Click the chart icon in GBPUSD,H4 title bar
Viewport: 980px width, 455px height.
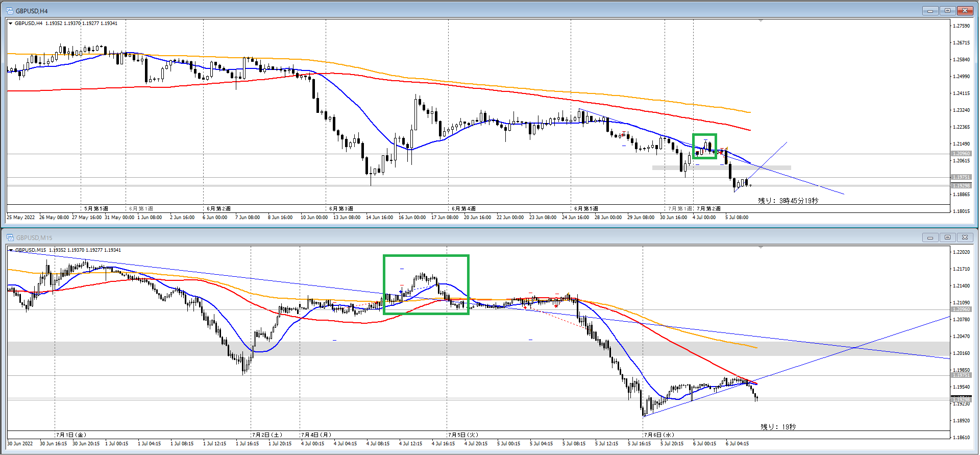pos(10,11)
